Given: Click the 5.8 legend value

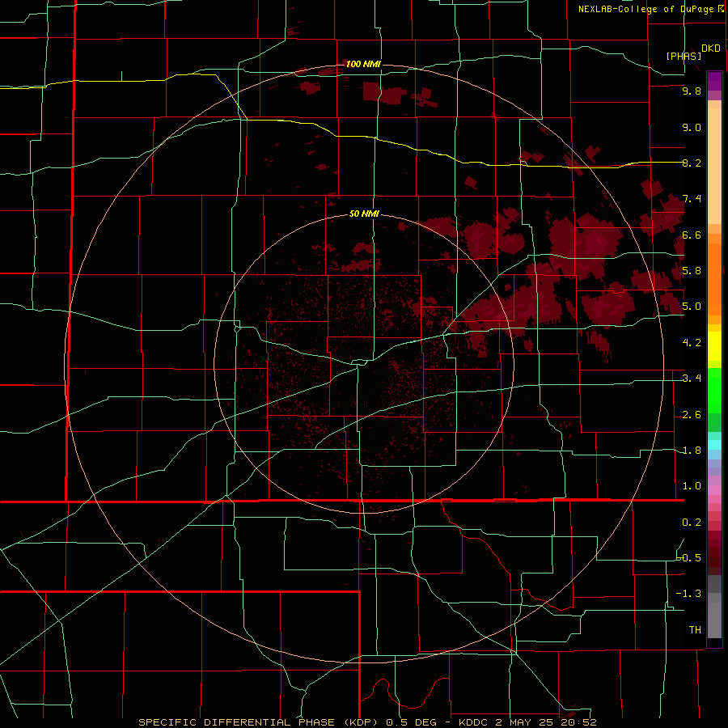Looking at the screenshot, I should (x=692, y=271).
